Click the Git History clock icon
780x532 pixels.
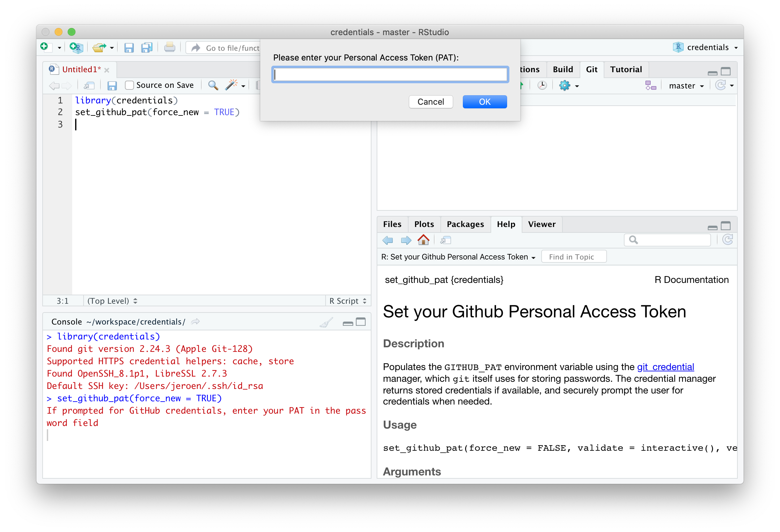pyautogui.click(x=542, y=85)
